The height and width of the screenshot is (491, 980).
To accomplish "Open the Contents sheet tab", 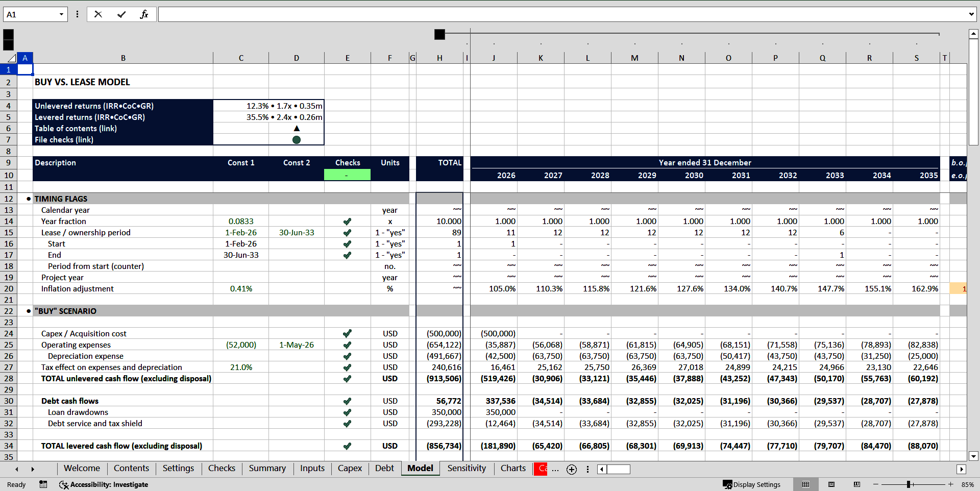I will point(131,469).
